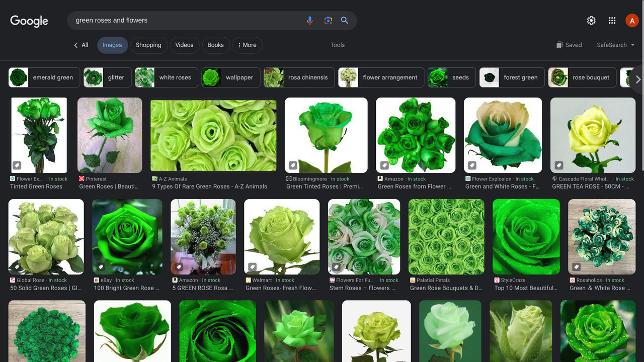The height and width of the screenshot is (362, 644).
Task: Filter by seeds chip
Action: click(x=452, y=77)
